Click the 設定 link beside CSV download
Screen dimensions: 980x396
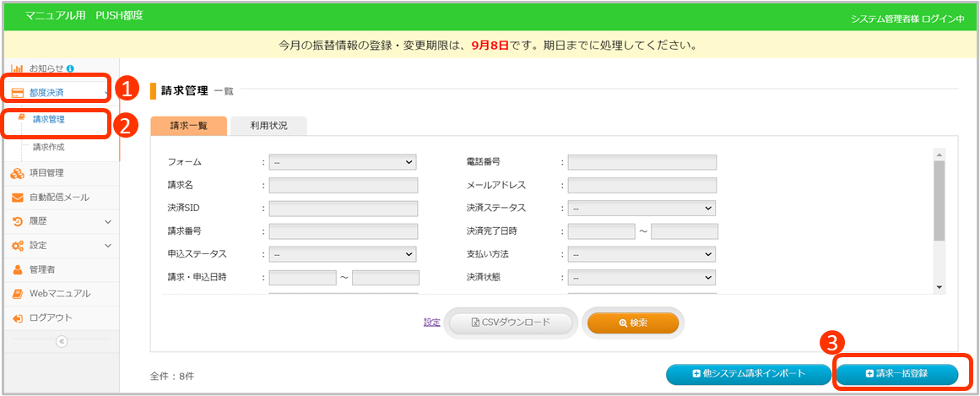tap(431, 323)
